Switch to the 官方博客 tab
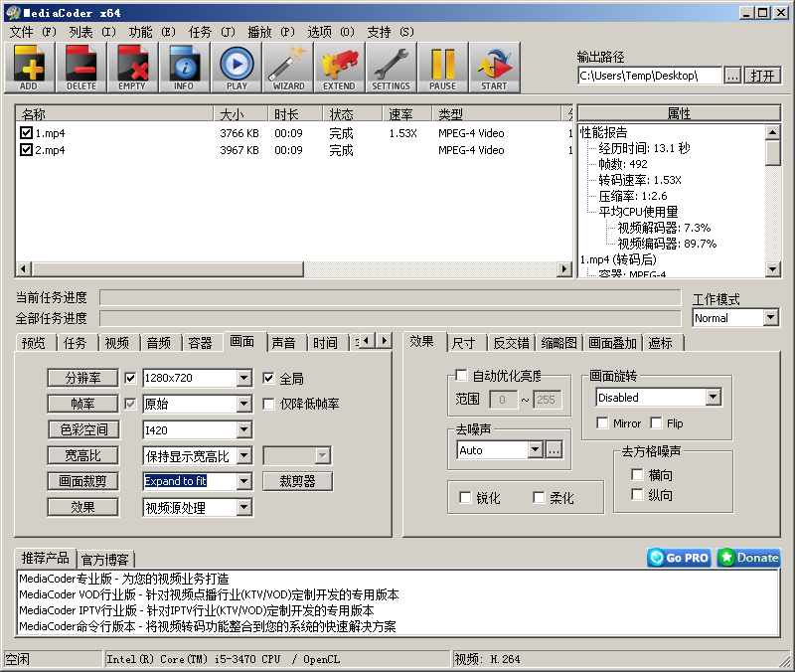The height and width of the screenshot is (672, 795). tap(105, 560)
